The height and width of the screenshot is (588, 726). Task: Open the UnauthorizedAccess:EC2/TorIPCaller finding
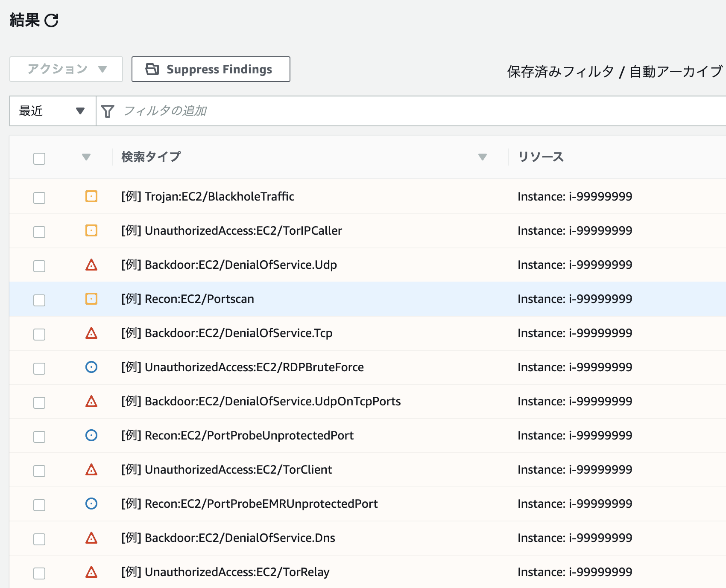[243, 231]
